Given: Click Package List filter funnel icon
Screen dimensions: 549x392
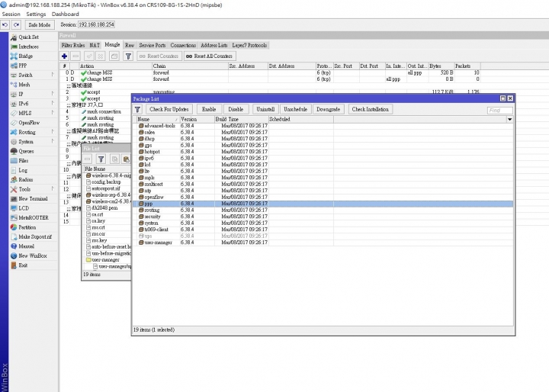Looking at the screenshot, I should point(137,109).
